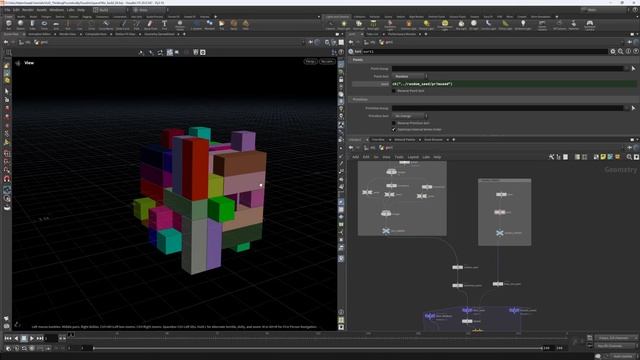Viewport: 640px width, 360px height.
Task: Open the Point Group dropdown arrow
Action: click(627, 69)
